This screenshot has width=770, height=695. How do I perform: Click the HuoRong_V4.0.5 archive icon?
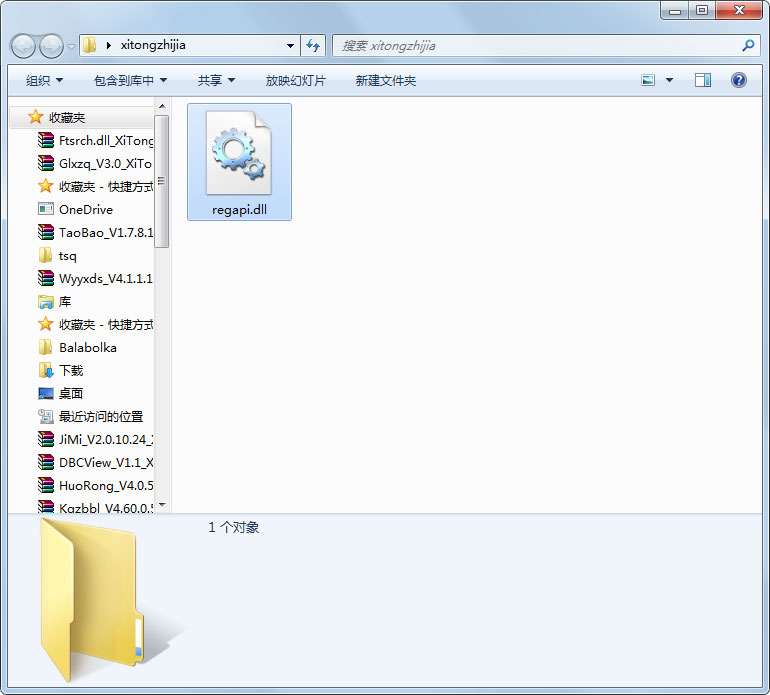click(x=46, y=485)
